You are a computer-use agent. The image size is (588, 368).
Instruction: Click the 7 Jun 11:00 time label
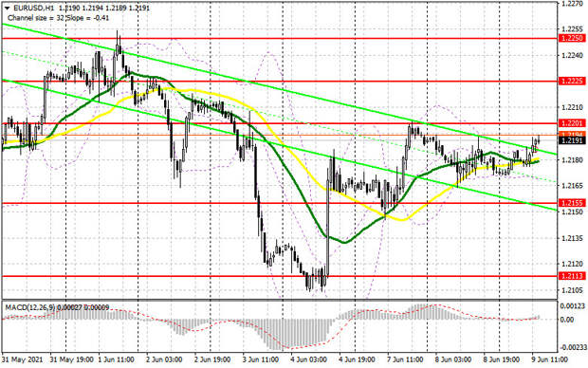click(x=405, y=359)
